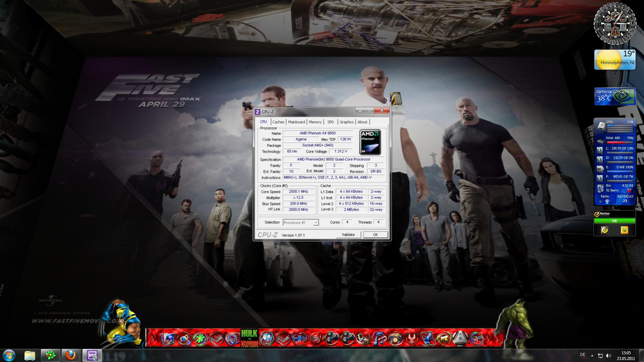Show hidden system tray icons
Image resolution: width=644 pixels, height=362 pixels.
592,356
